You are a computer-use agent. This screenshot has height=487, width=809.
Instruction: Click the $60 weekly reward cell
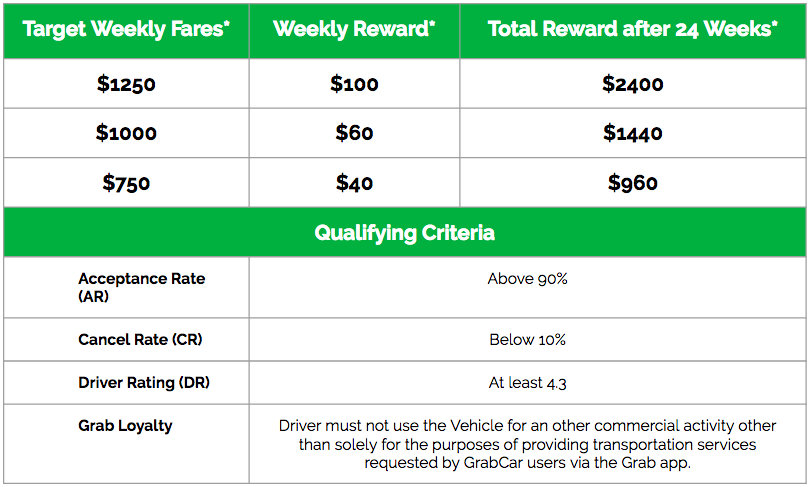(x=354, y=133)
